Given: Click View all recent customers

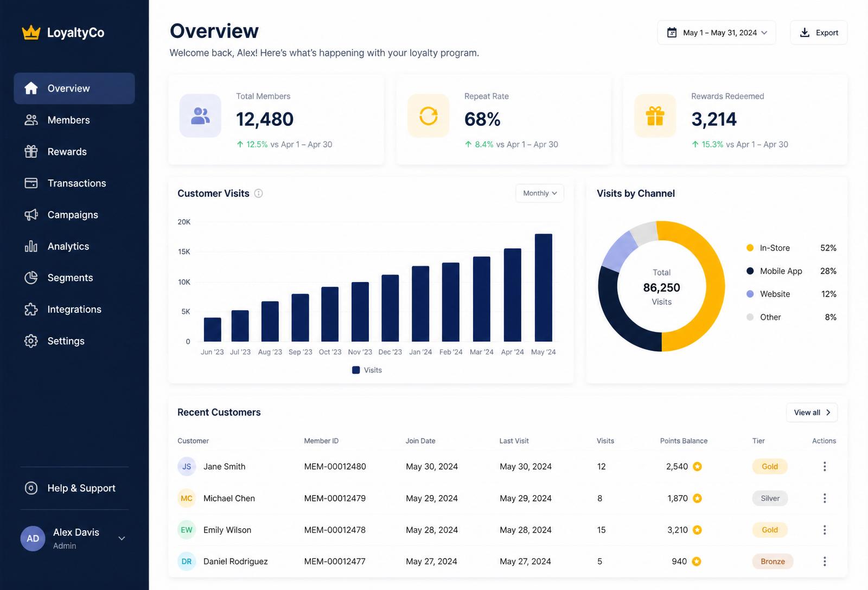Looking at the screenshot, I should 812,413.
